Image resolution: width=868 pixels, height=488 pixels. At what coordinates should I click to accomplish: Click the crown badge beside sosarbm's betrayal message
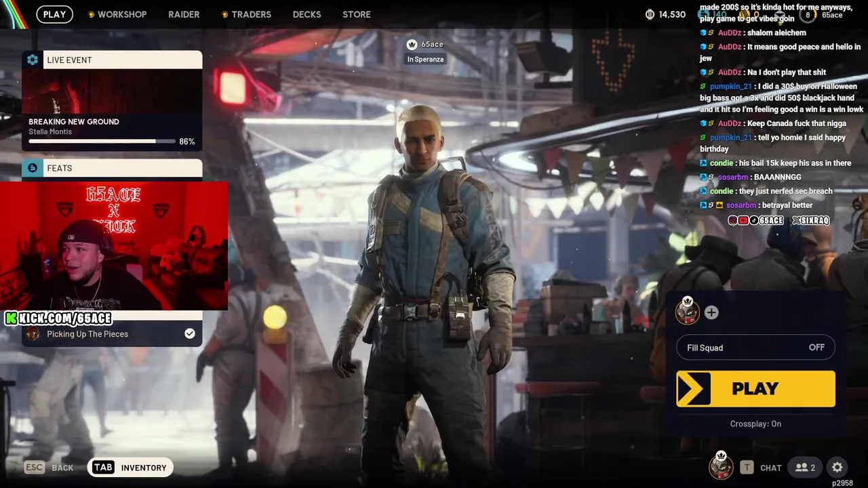click(719, 205)
